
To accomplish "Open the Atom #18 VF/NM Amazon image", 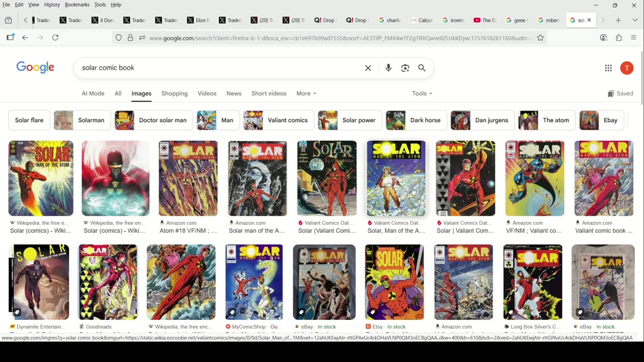I will pos(188,178).
